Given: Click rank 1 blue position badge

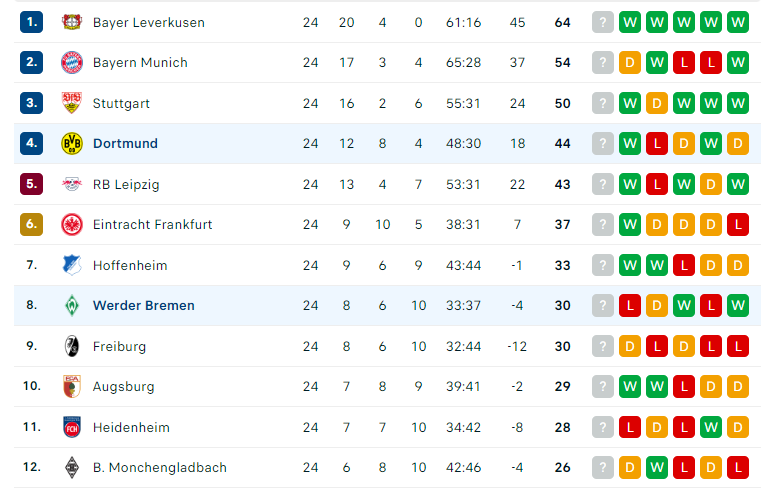Looking at the screenshot, I should 32,22.
